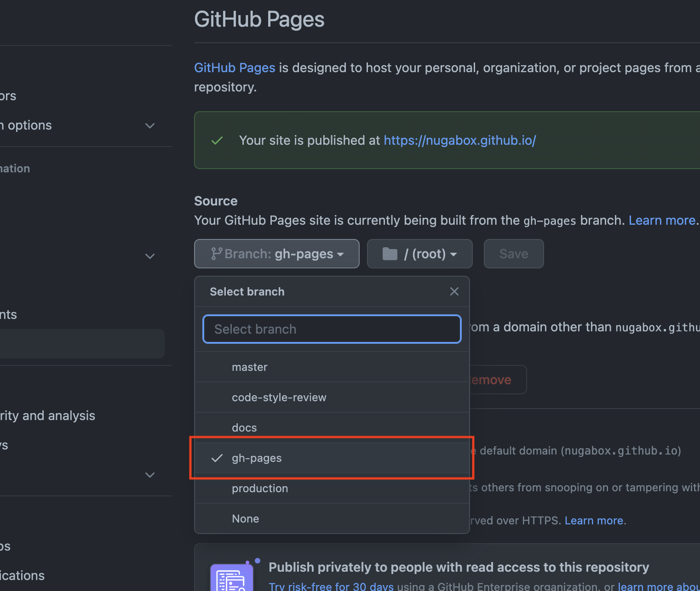700x591 pixels.
Task: Click the disabled Save button
Action: [514, 254]
